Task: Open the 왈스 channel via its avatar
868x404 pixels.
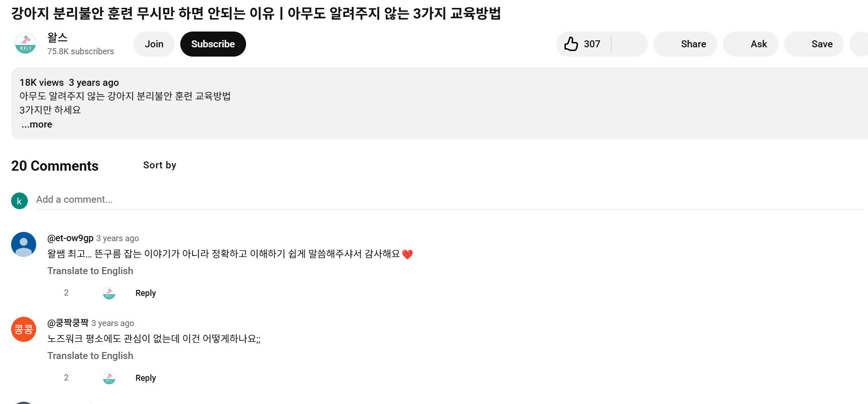Action: (25, 44)
